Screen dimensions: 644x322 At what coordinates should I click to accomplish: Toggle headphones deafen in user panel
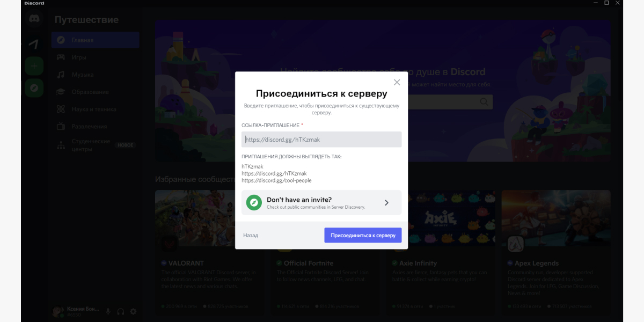(x=121, y=311)
